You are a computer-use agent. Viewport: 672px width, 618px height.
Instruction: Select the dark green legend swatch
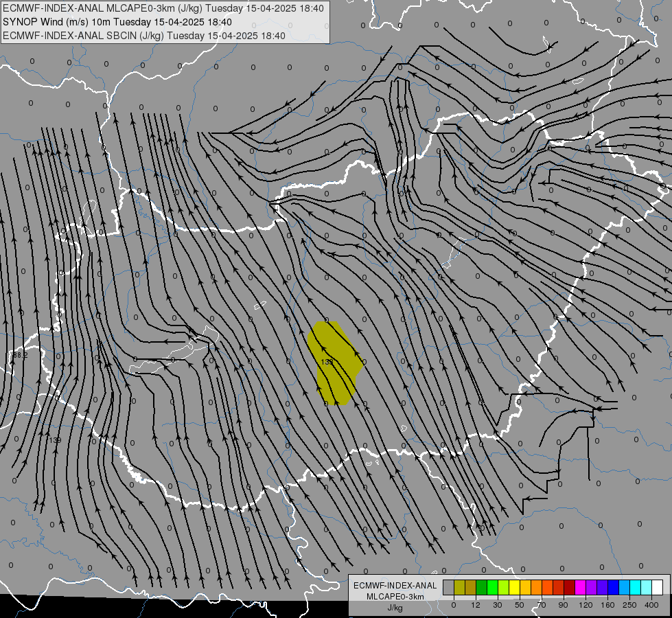point(482,587)
